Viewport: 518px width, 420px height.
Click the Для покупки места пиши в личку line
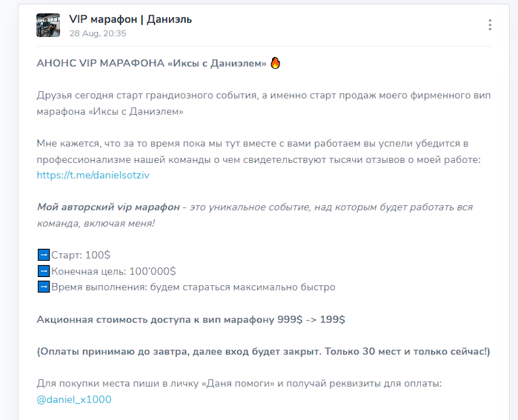click(239, 384)
